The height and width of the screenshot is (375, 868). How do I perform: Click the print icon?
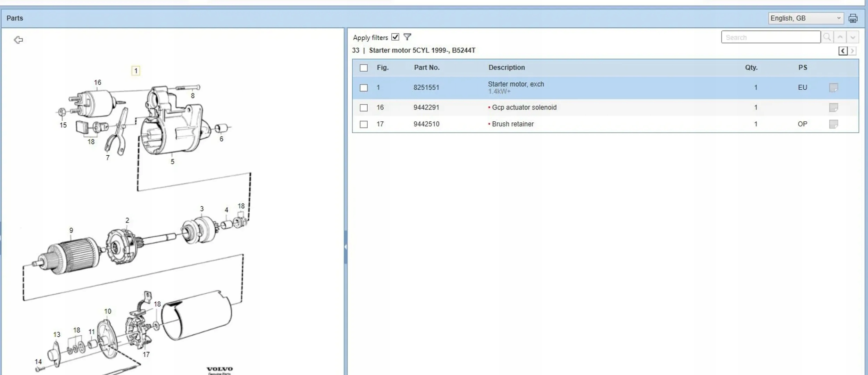point(853,18)
